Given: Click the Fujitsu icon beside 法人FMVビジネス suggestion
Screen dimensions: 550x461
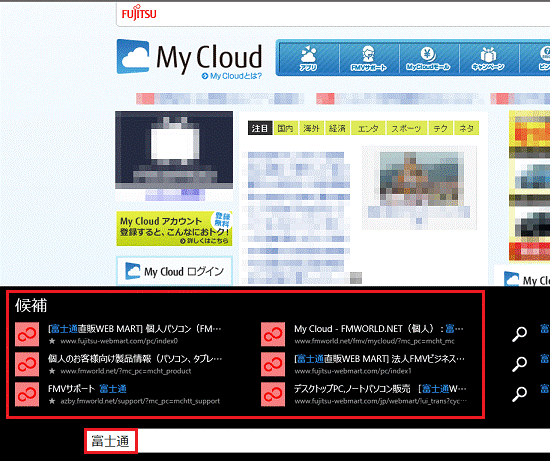Looking at the screenshot, I should point(273,365).
